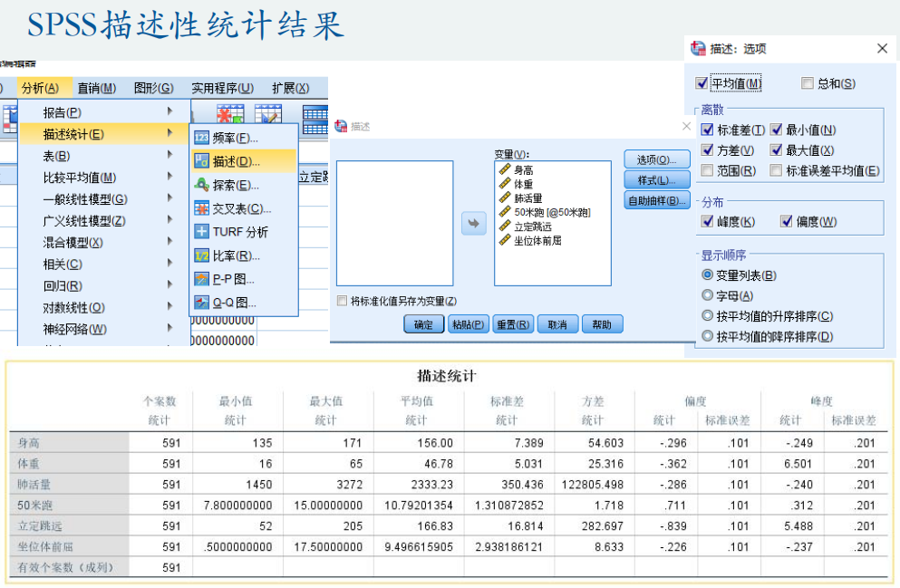Toggle the 峰度(K) kurtosis checkbox
The image size is (900, 588).
pyautogui.click(x=707, y=221)
